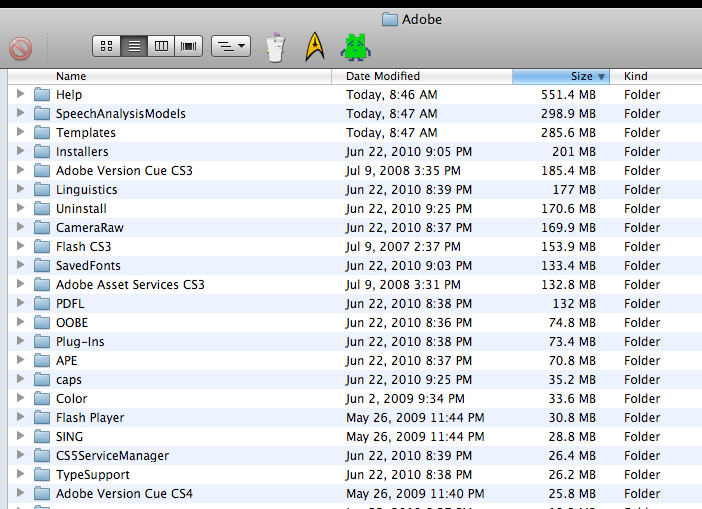Select the Templates folder icon

[42, 133]
